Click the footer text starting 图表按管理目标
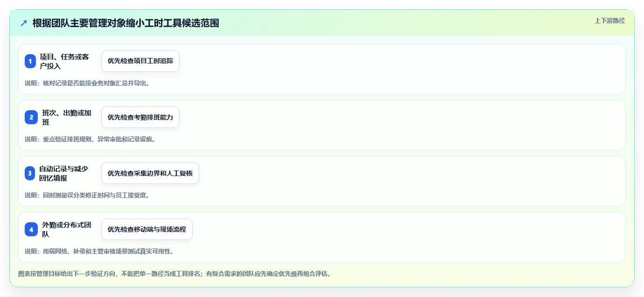 [x=174, y=274]
